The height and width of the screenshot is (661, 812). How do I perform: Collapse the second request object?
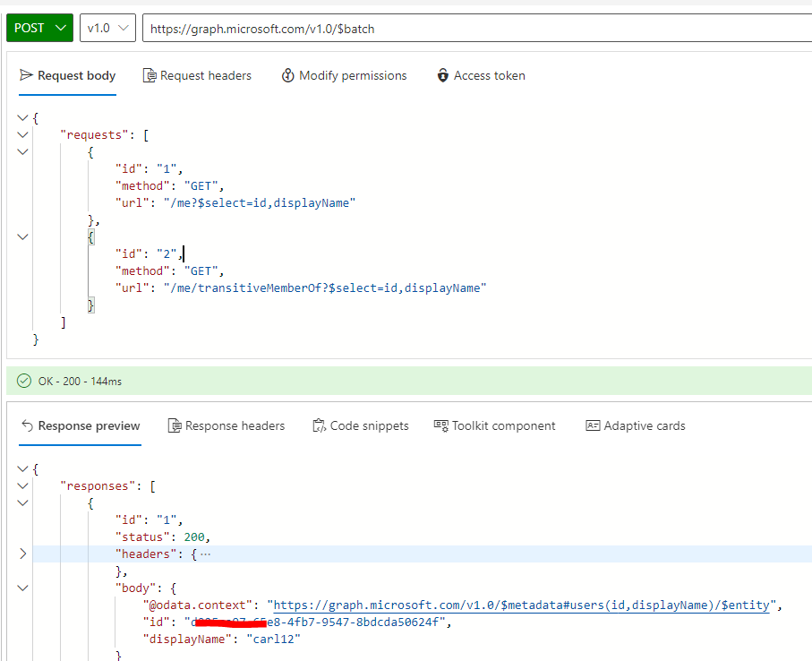pos(22,237)
